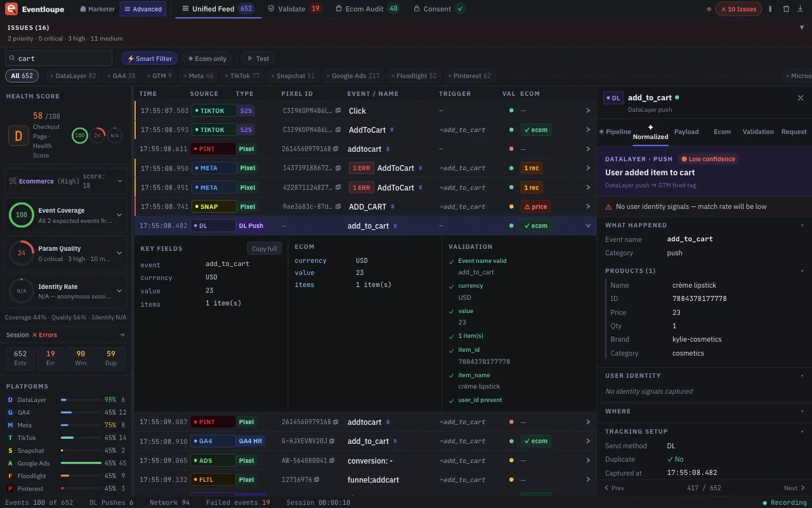812x508 pixels.
Task: Switch to the Payload tab
Action: (x=686, y=132)
